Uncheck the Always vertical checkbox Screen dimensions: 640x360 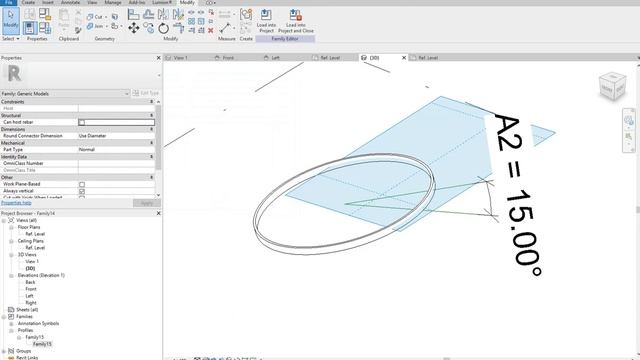click(82, 191)
